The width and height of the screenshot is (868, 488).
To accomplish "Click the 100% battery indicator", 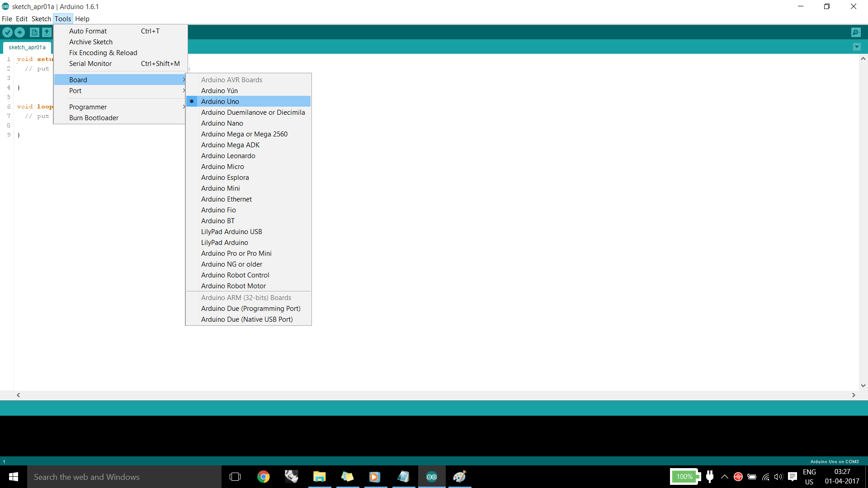I will pyautogui.click(x=684, y=477).
